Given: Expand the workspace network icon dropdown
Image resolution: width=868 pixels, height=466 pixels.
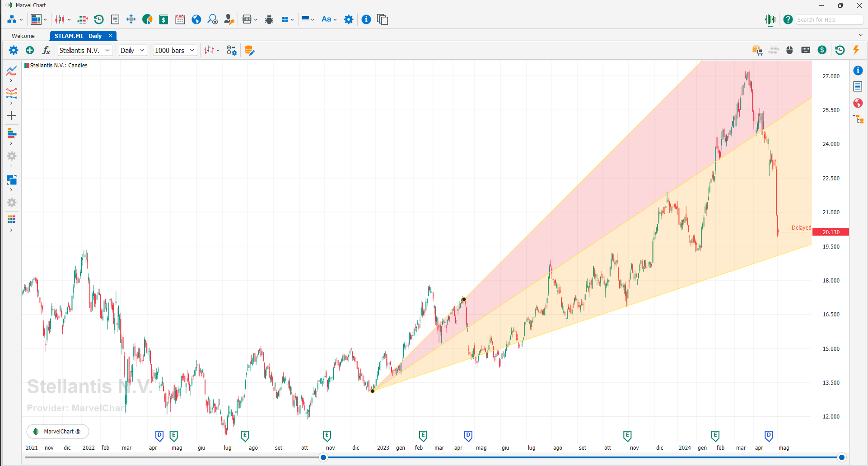Looking at the screenshot, I should tap(21, 20).
